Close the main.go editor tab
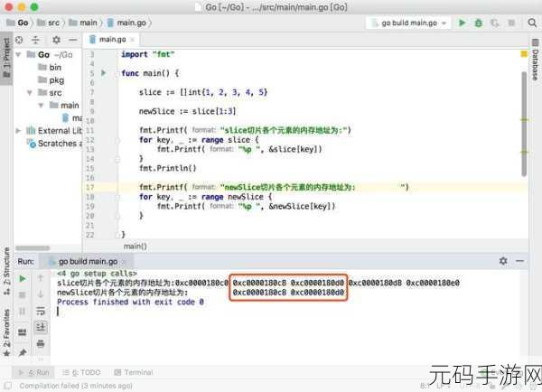The width and height of the screenshot is (542, 392). [132, 40]
